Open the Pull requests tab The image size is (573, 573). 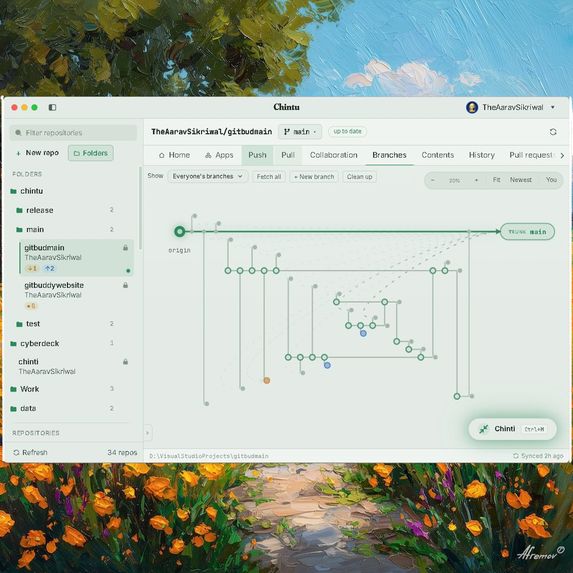pos(531,155)
